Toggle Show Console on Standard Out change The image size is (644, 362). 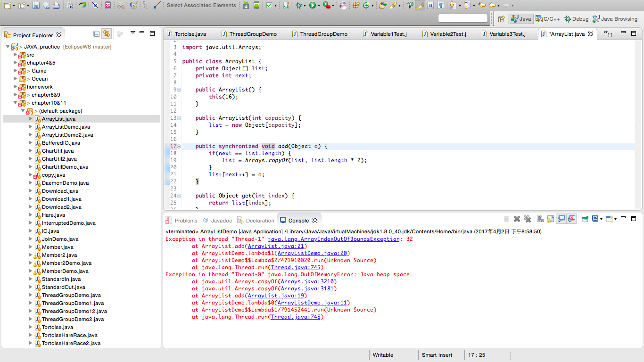click(561, 219)
